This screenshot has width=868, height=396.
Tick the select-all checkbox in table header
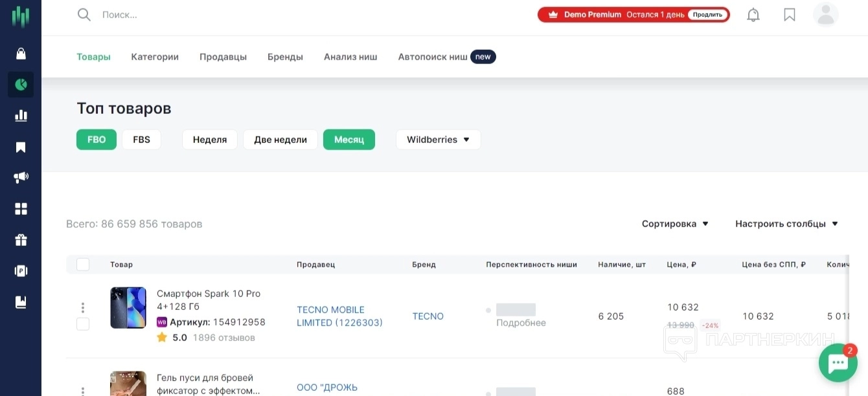pos(83,265)
